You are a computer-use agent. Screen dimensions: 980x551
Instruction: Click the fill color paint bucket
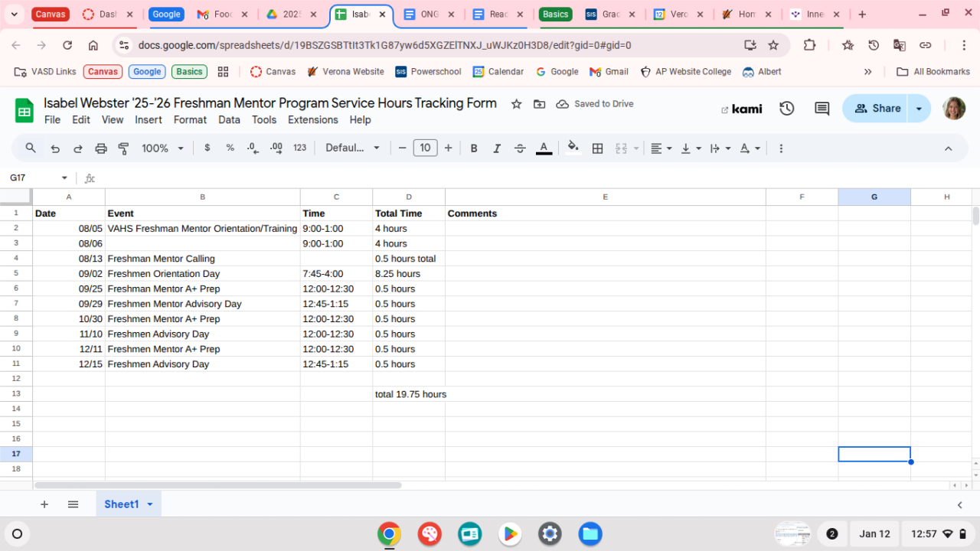[x=573, y=148]
